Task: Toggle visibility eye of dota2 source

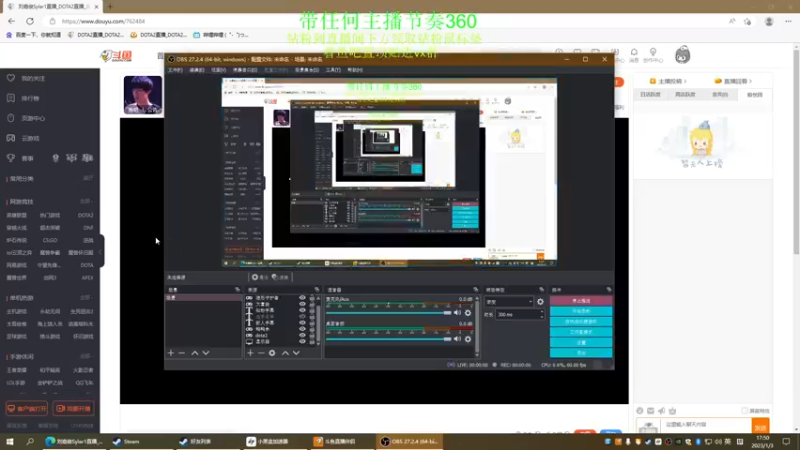Action: click(302, 335)
